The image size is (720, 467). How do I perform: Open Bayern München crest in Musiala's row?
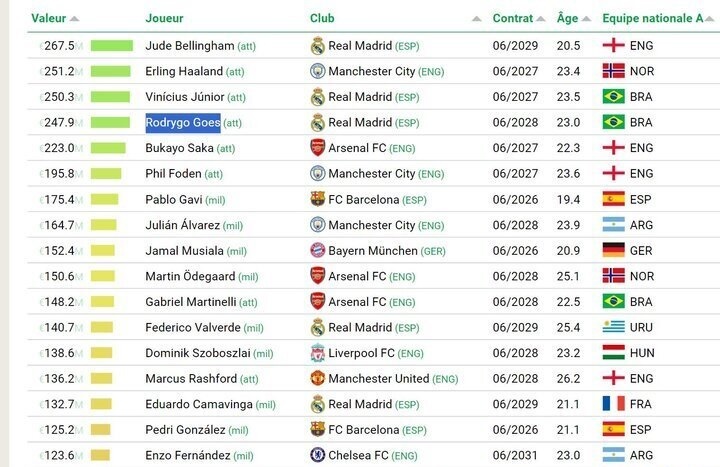point(318,251)
